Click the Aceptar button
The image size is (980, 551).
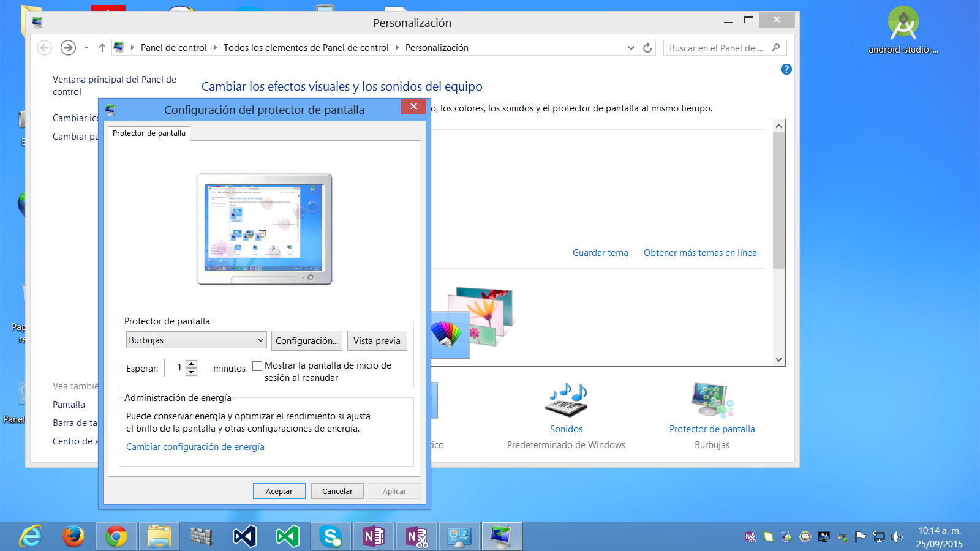coord(279,491)
